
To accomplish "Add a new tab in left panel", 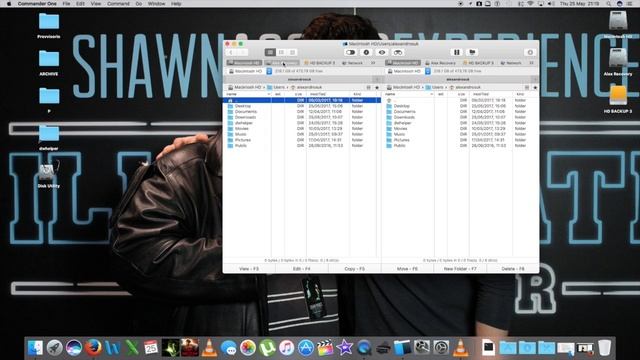I will coord(377,79).
